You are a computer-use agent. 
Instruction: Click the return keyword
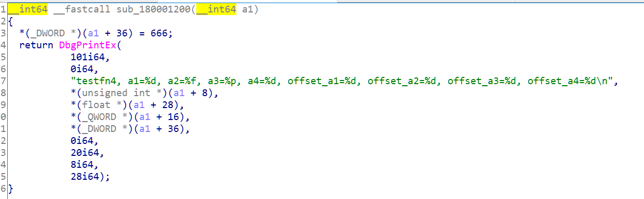(36, 45)
